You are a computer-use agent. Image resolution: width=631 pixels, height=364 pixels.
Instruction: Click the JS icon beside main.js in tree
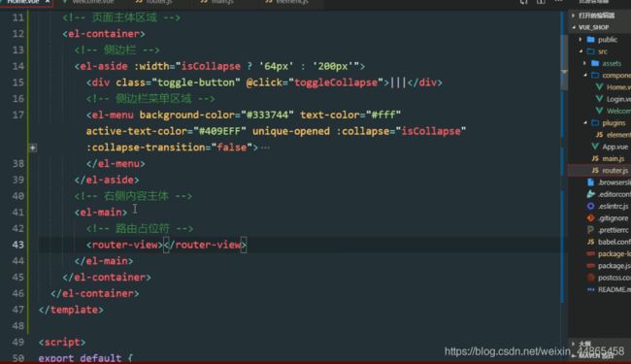coord(595,158)
